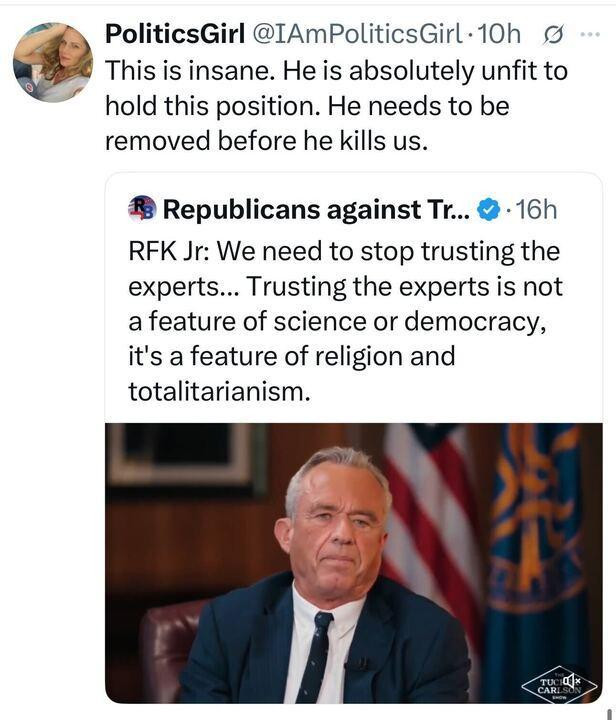Image resolution: width=616 pixels, height=720 pixels.
Task: Open the three-dot more options menu
Action: 590,34
